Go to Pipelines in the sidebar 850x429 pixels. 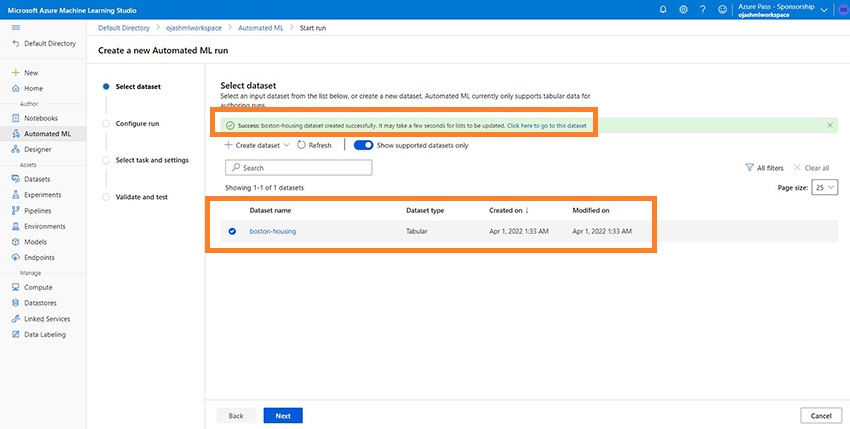[x=39, y=211]
